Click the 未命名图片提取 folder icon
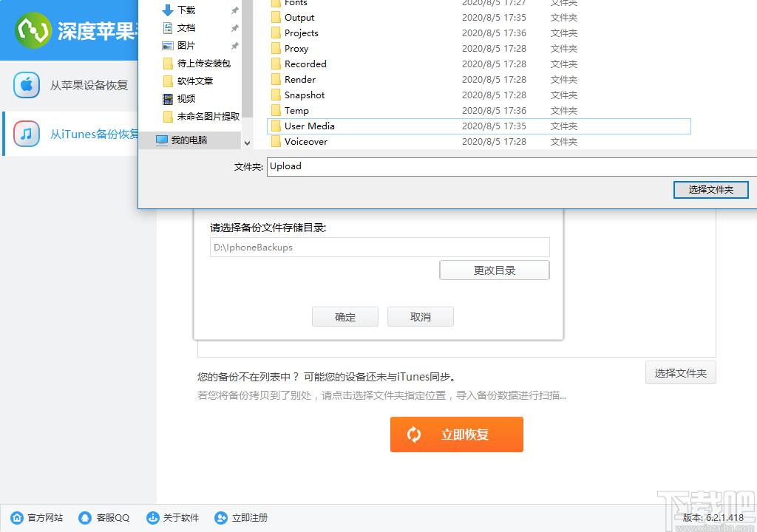This screenshot has width=757, height=532. click(x=168, y=116)
